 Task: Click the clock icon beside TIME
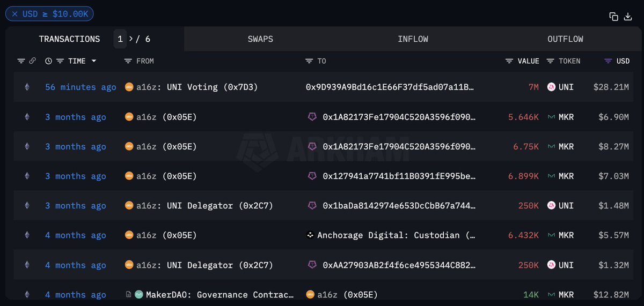(48, 61)
